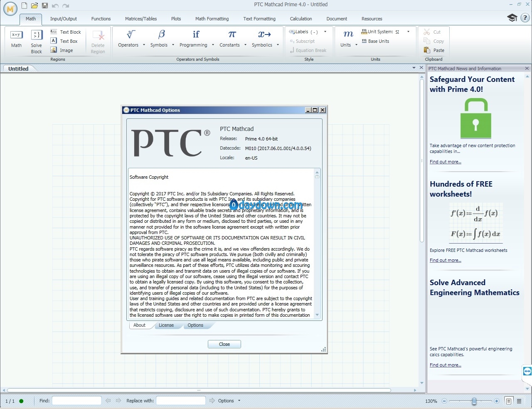532x409 pixels.
Task: Select the Untitled worksheet tab
Action: click(18, 69)
